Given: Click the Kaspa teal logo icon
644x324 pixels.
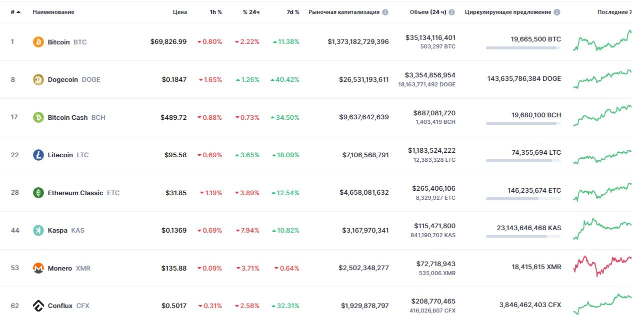Looking at the screenshot, I should coord(38,230).
